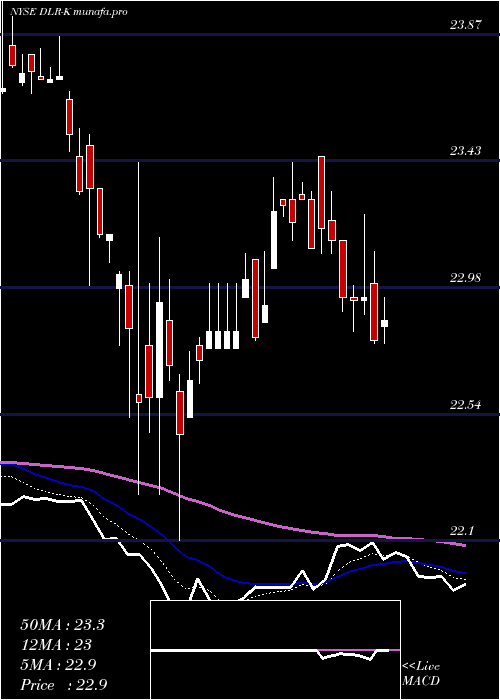Click the 23.87 price level label
The width and height of the screenshot is (500, 700).
click(x=466, y=25)
